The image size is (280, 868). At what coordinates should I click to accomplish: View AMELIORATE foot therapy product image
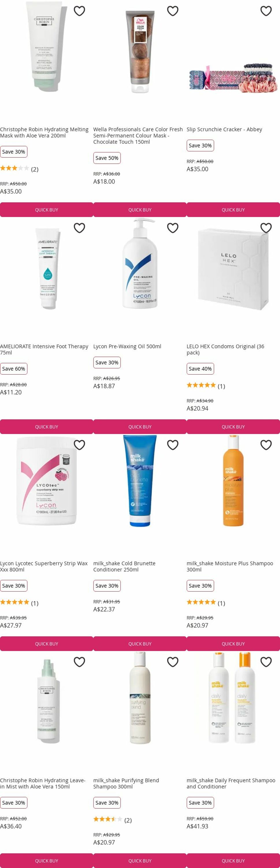(x=47, y=268)
